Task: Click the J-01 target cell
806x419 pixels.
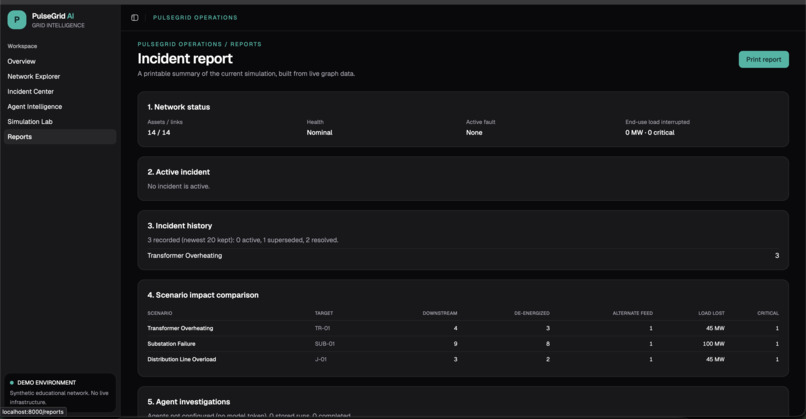Action: 321,359
